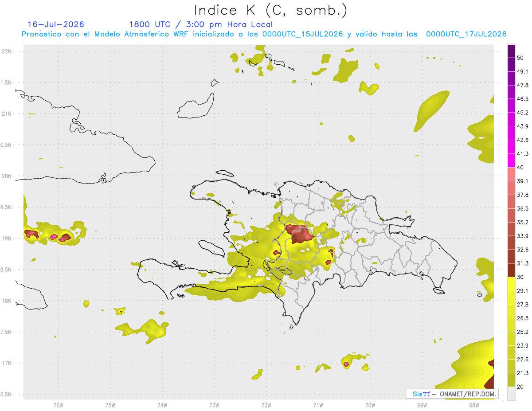The height and width of the screenshot is (411, 532).
Task: Click the colorbar value 40
Action: (x=521, y=168)
